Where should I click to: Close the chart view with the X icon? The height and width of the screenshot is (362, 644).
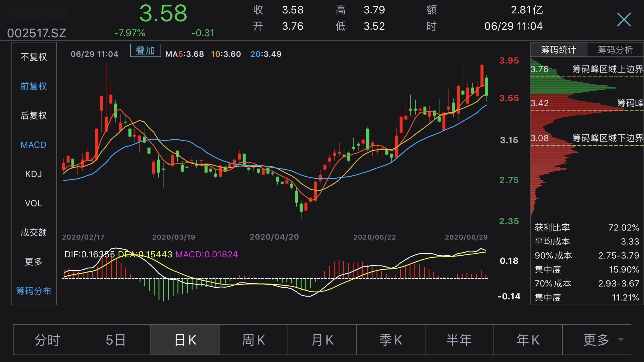624,20
